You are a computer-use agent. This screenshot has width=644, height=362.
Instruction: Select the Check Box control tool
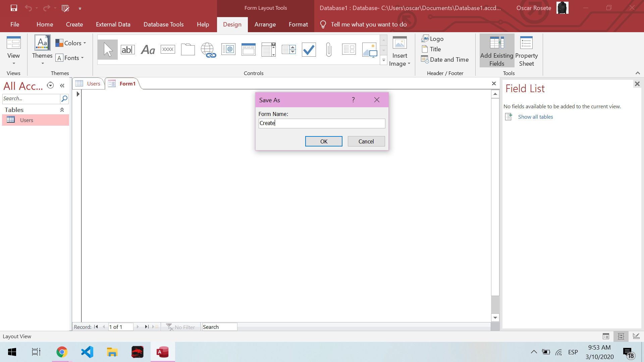(309, 50)
